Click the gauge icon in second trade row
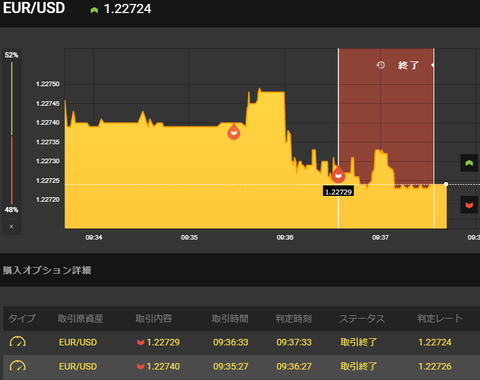Image resolution: width=480 pixels, height=380 pixels. point(18,366)
